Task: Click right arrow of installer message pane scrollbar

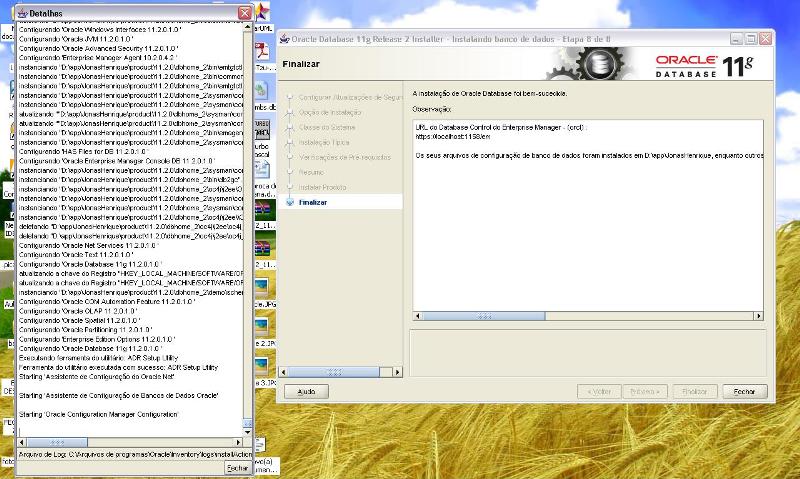Action: pos(759,316)
